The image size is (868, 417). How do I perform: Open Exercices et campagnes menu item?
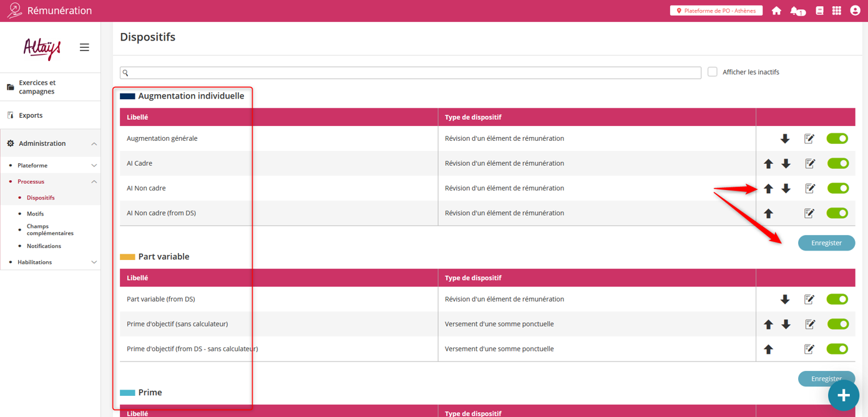[37, 87]
